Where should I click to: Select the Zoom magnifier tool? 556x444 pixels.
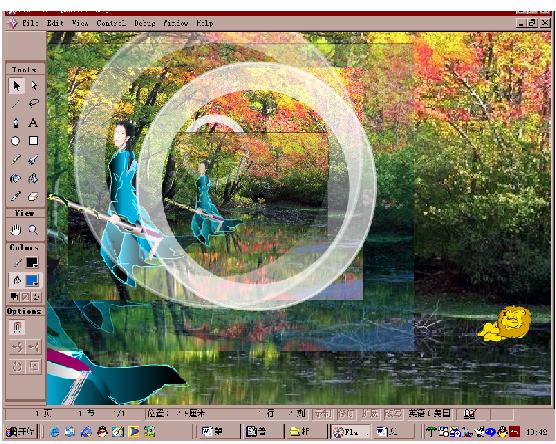[33, 230]
